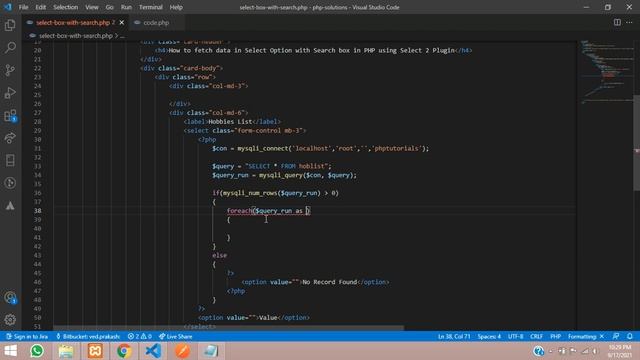Click the No Record Found option line

click(x=315, y=282)
